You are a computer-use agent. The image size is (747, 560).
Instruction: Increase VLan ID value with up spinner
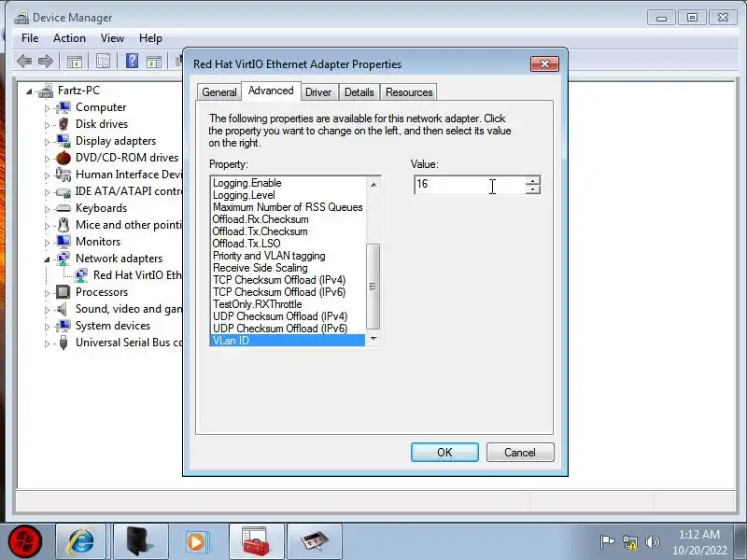coord(532,180)
